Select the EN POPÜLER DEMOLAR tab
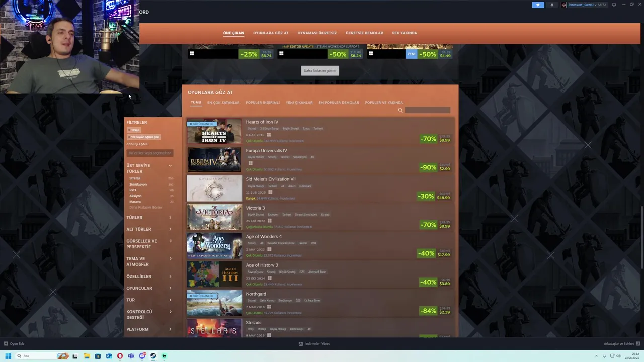The image size is (644, 362). pos(339,102)
